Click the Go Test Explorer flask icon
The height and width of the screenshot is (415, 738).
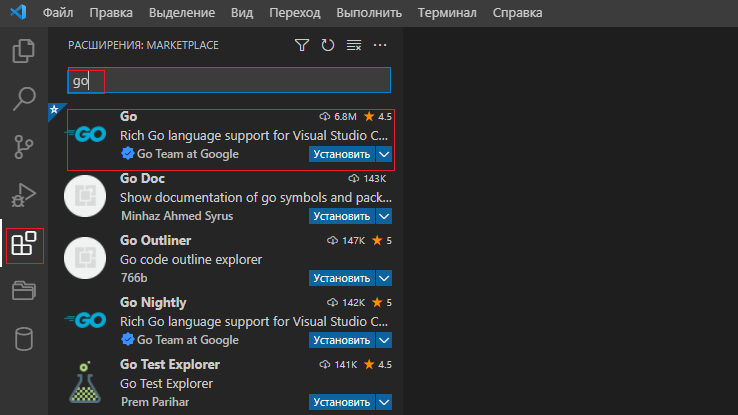85,382
